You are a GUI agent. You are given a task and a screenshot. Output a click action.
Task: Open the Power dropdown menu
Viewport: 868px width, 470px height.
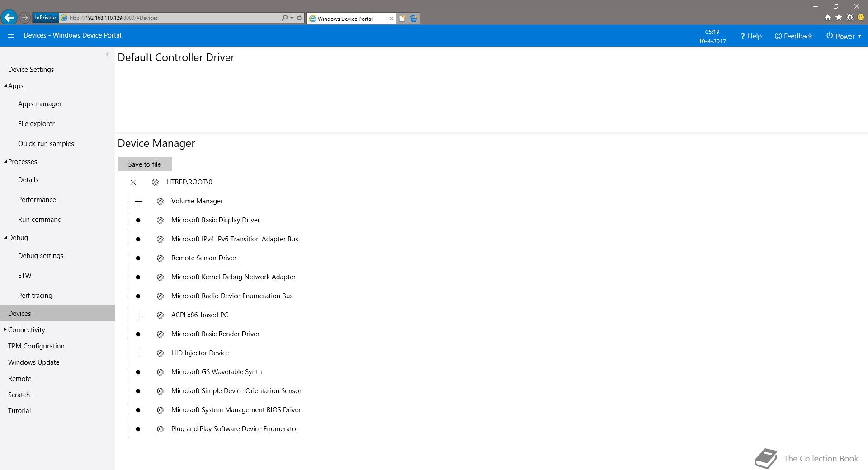pyautogui.click(x=844, y=36)
